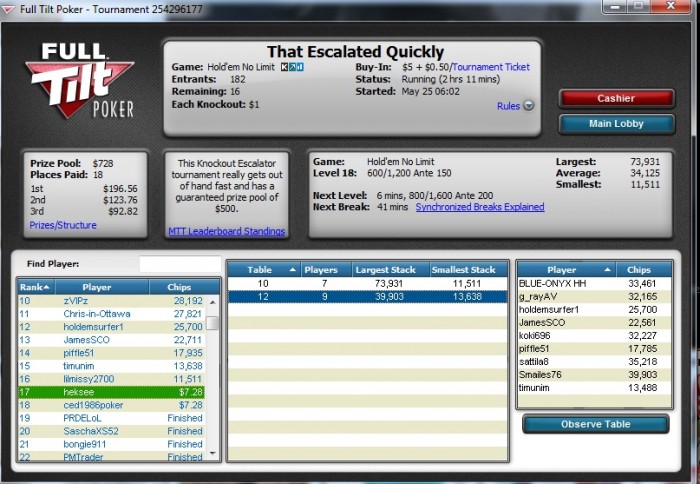Open the Tournament Ticket link
Viewport: 700px width, 484px height.
[491, 67]
